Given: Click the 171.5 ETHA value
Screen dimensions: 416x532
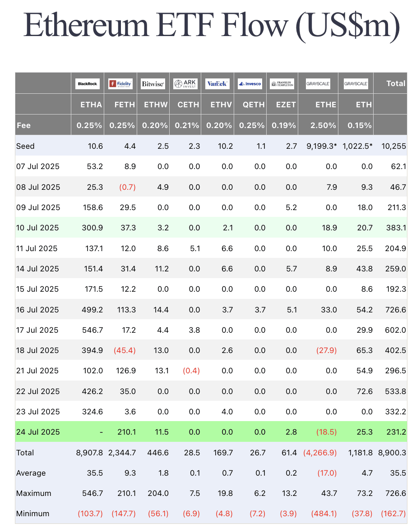Looking at the screenshot, I should 93,289.
